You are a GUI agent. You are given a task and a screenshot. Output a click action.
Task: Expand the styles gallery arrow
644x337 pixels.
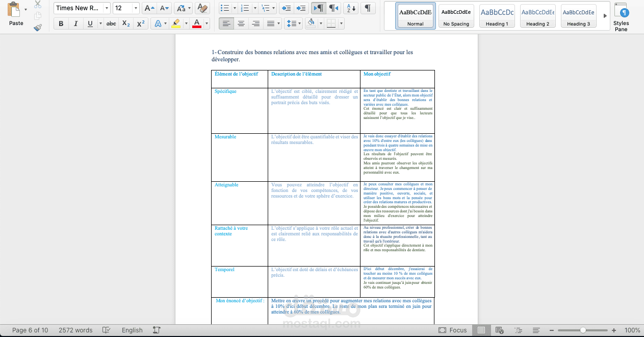605,16
